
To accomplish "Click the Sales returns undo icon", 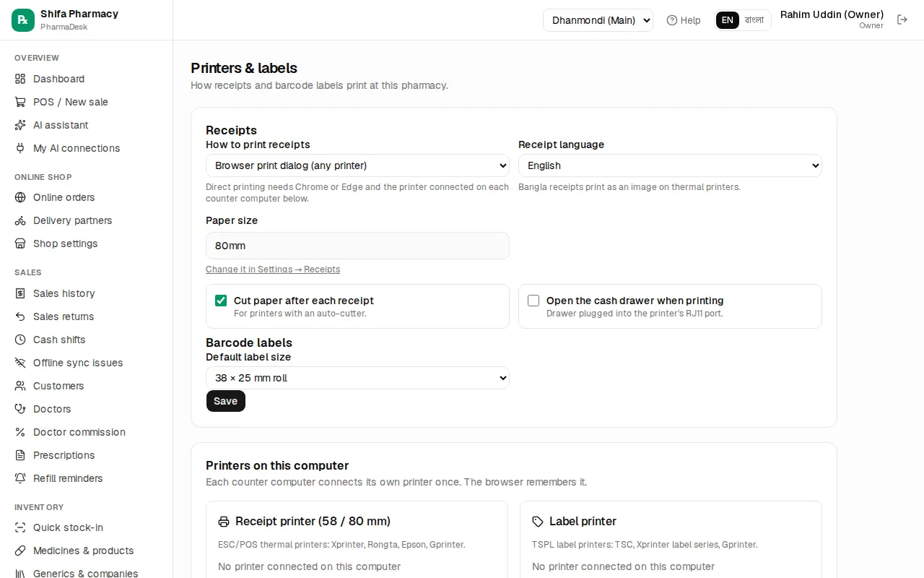I will coord(20,316).
